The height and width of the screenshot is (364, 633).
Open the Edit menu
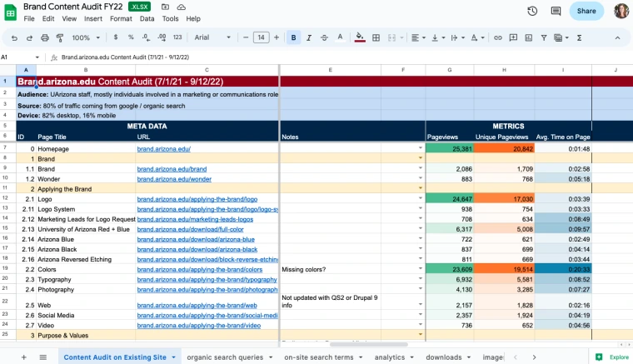pyautogui.click(x=48, y=18)
